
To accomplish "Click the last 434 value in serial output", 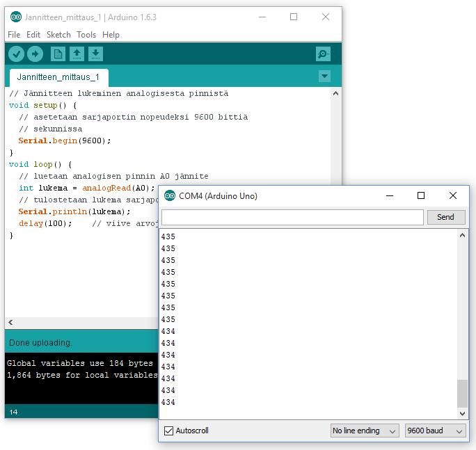I will 168,403.
